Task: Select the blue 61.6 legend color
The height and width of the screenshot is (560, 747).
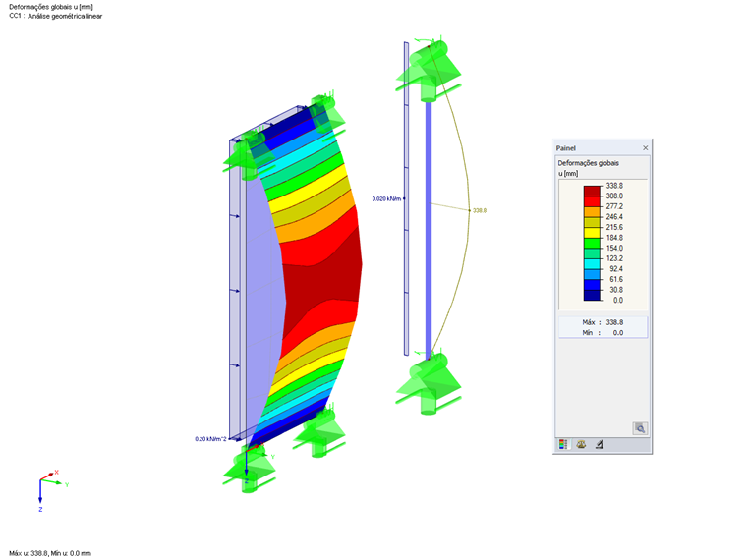Action: (x=592, y=285)
